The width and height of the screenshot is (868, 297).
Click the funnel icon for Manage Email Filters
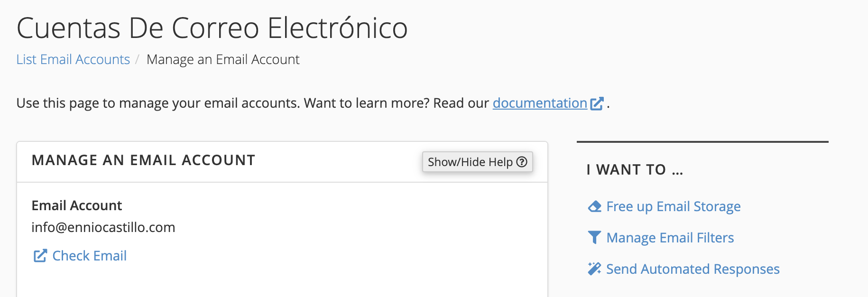(x=594, y=237)
